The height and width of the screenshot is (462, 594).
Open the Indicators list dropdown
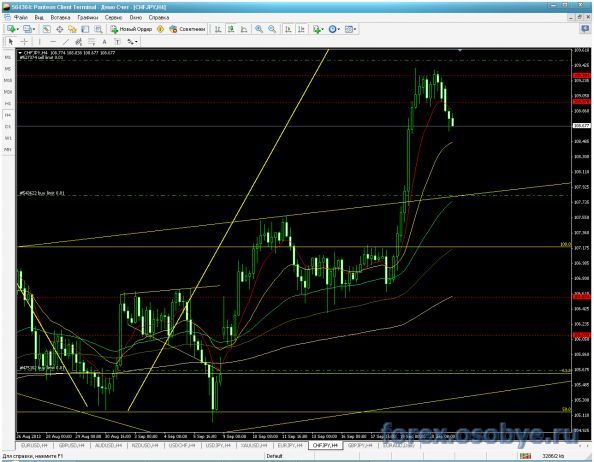pos(317,29)
